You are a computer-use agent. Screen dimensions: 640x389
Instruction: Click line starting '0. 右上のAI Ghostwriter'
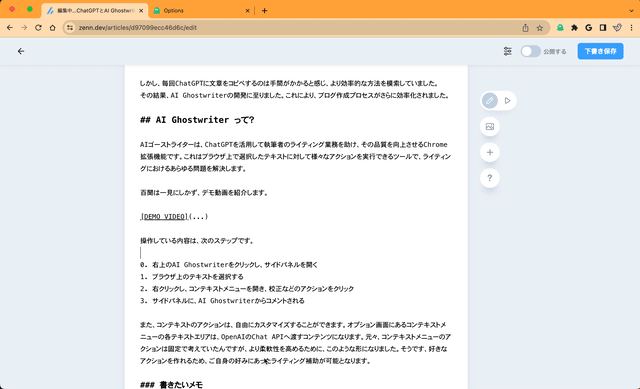click(229, 265)
